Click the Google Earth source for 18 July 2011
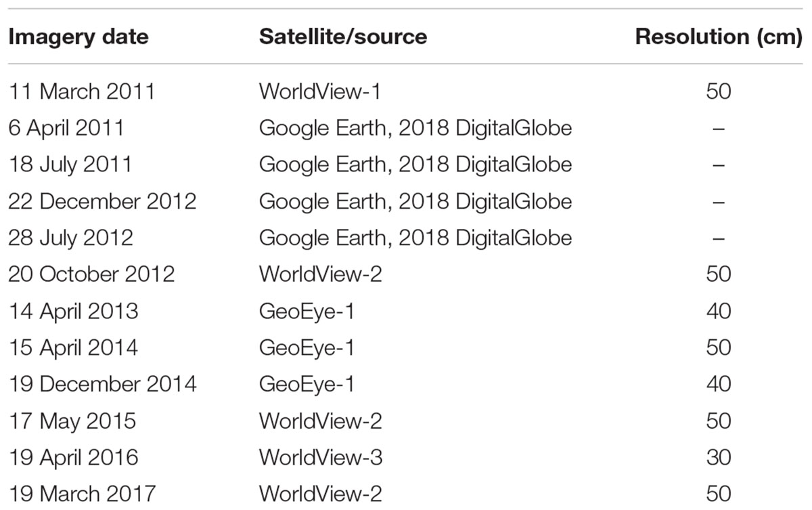Viewport: 812px width, 510px height. [x=415, y=165]
